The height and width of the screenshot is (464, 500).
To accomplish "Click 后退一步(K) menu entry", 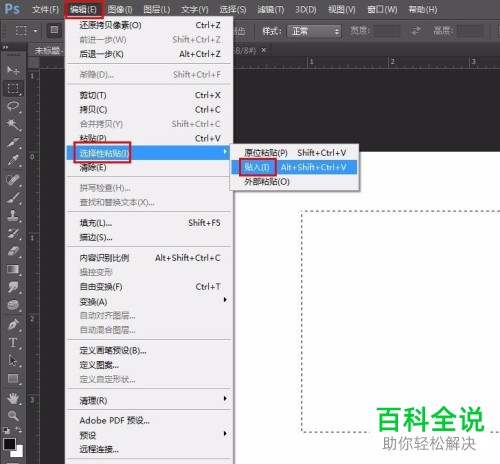I will pos(149,54).
